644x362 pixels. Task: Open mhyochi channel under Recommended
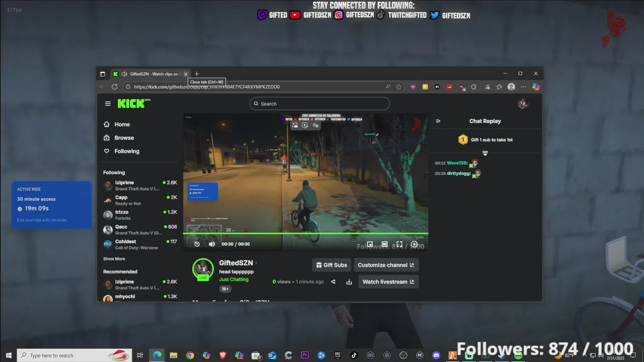[x=140, y=298]
